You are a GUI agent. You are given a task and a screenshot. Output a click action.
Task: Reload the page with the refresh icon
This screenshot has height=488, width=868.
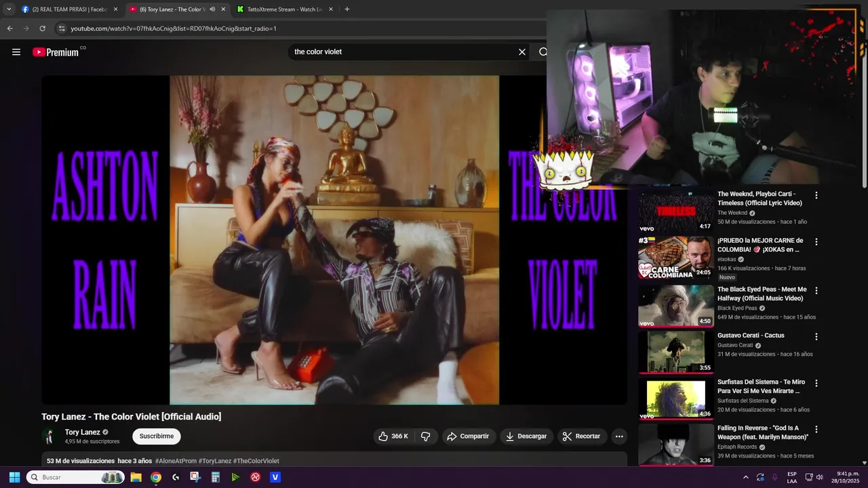tap(42, 28)
